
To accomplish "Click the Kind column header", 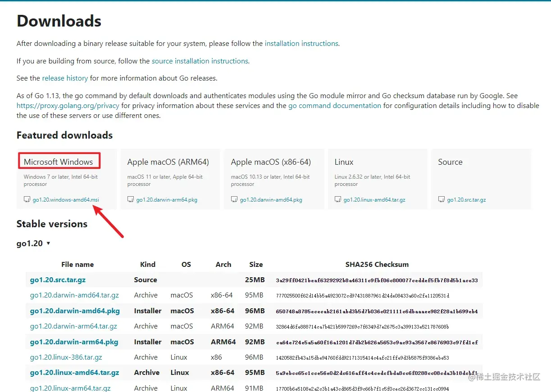I will pyautogui.click(x=148, y=265).
